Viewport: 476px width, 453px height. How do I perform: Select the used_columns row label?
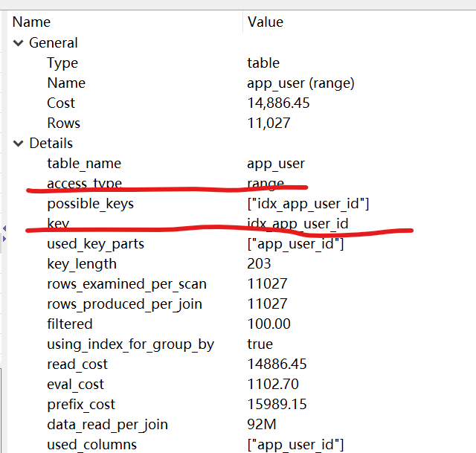click(91, 445)
